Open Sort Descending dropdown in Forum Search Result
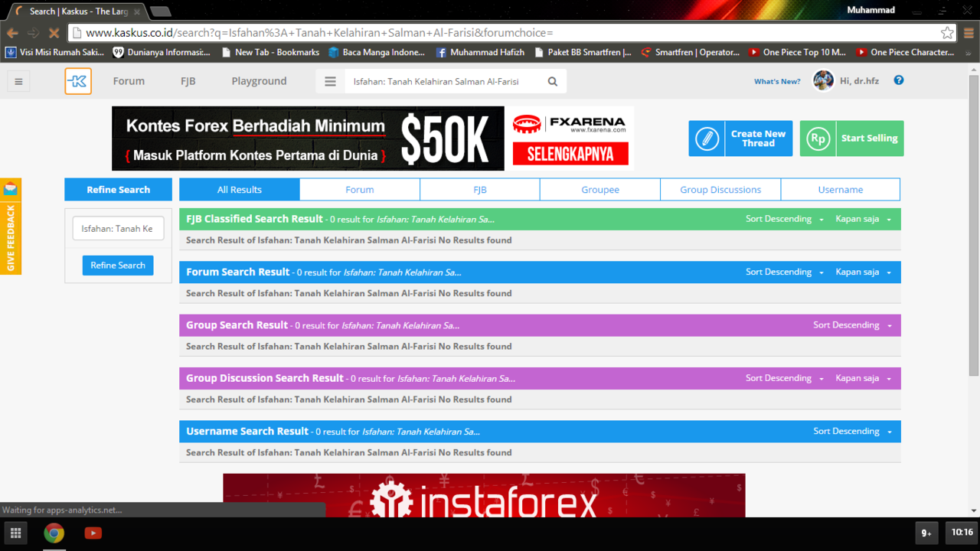The image size is (980, 551). point(785,272)
